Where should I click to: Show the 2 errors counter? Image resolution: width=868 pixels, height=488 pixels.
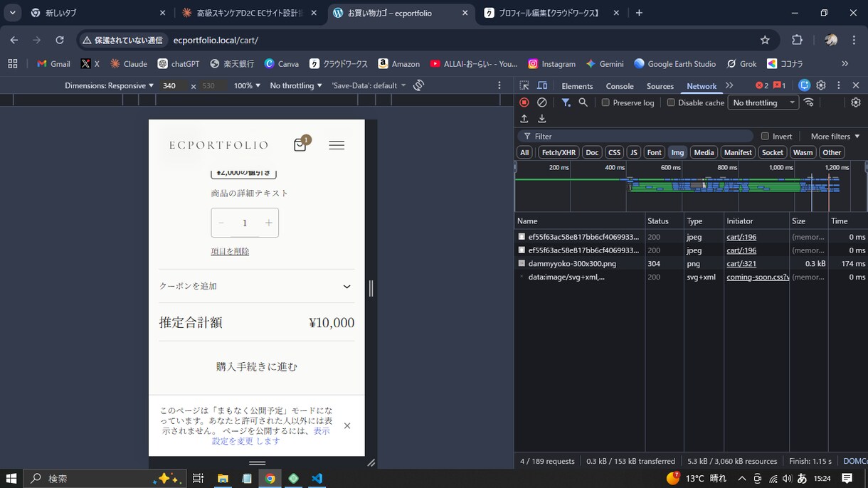pyautogui.click(x=762, y=85)
